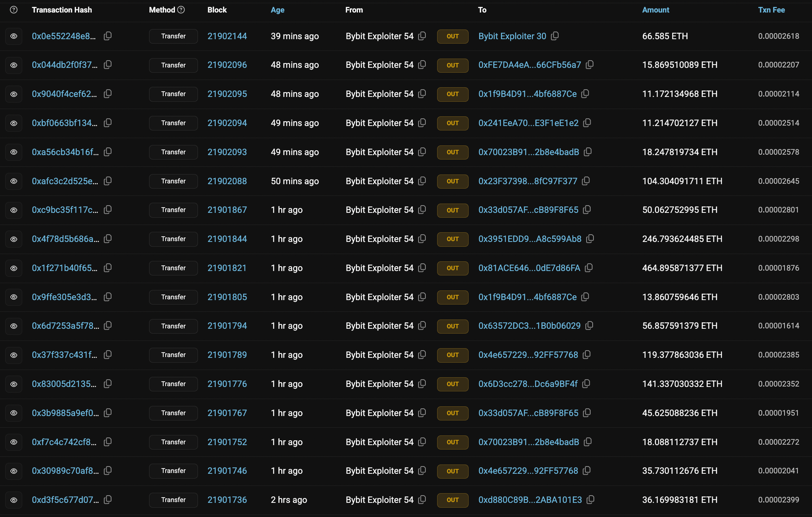Open Bybit Exploiter 30 address page
Screen dimensions: 812x517
coord(512,36)
